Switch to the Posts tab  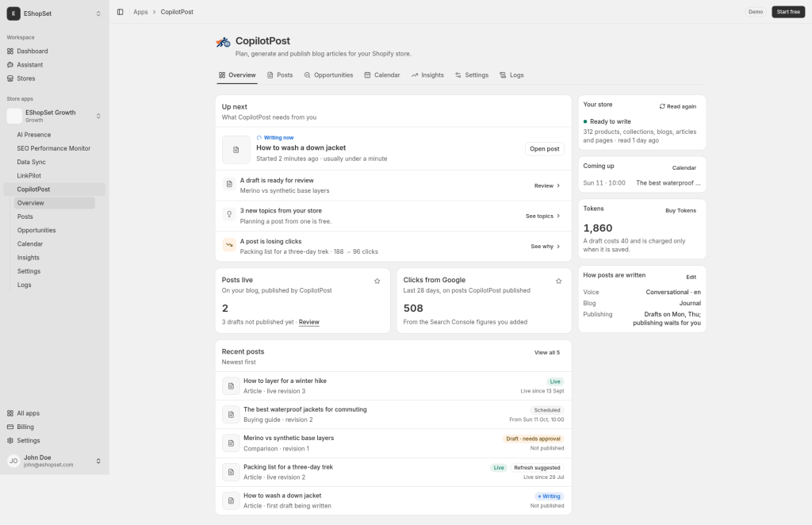point(280,75)
